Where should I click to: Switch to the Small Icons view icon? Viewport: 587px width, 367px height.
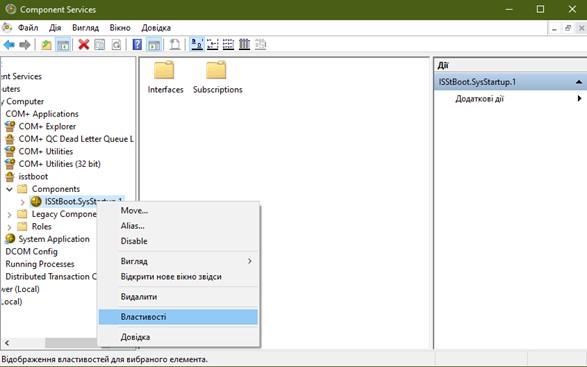point(213,45)
